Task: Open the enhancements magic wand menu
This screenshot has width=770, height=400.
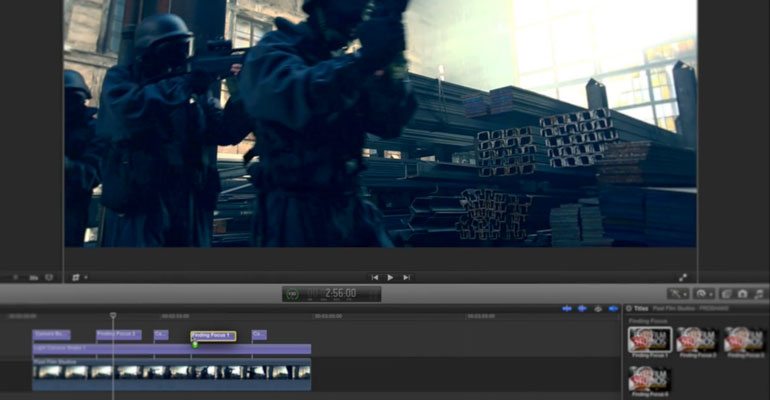Action: coord(678,293)
